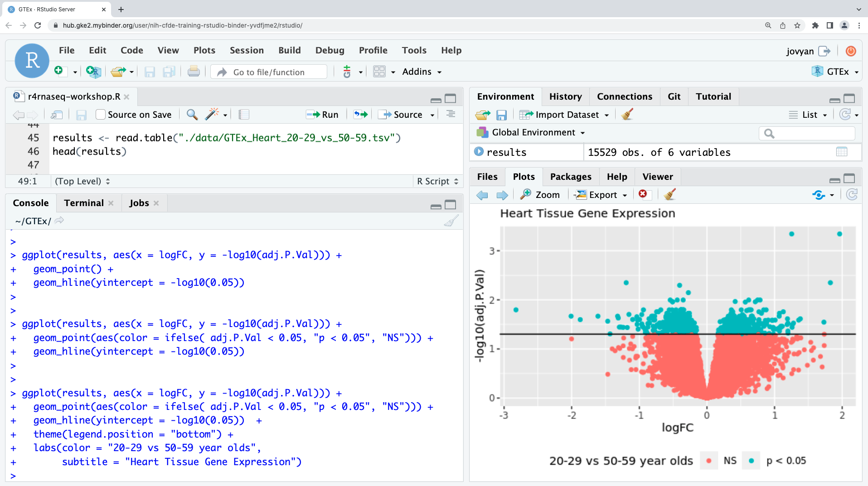Open the Tools menu
Image resolution: width=868 pixels, height=486 pixels.
pos(414,50)
